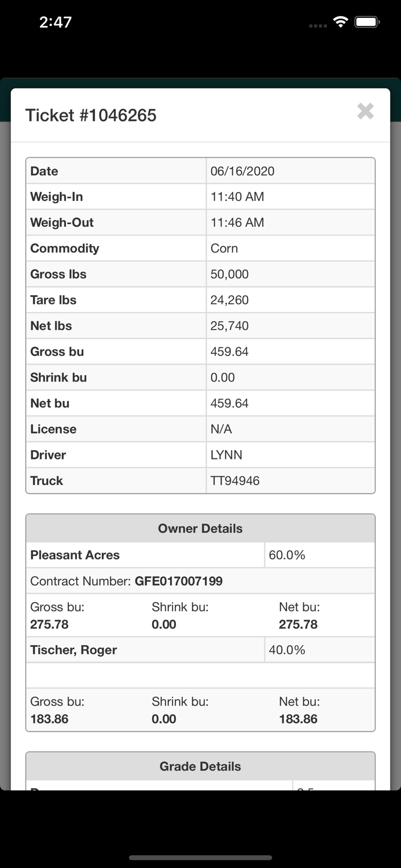This screenshot has height=868, width=401.
Task: Tap the Tischer, Roger owner row
Action: [x=73, y=650]
